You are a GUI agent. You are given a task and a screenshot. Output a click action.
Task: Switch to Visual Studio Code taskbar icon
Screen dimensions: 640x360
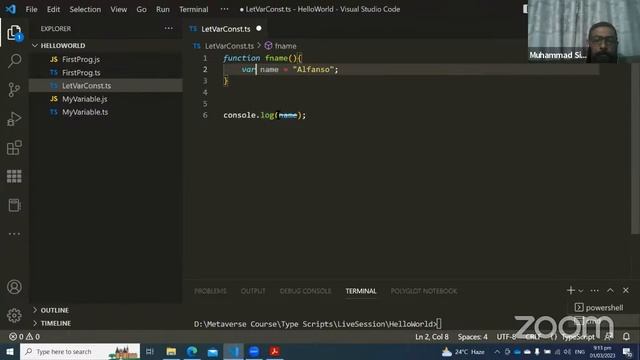233,351
